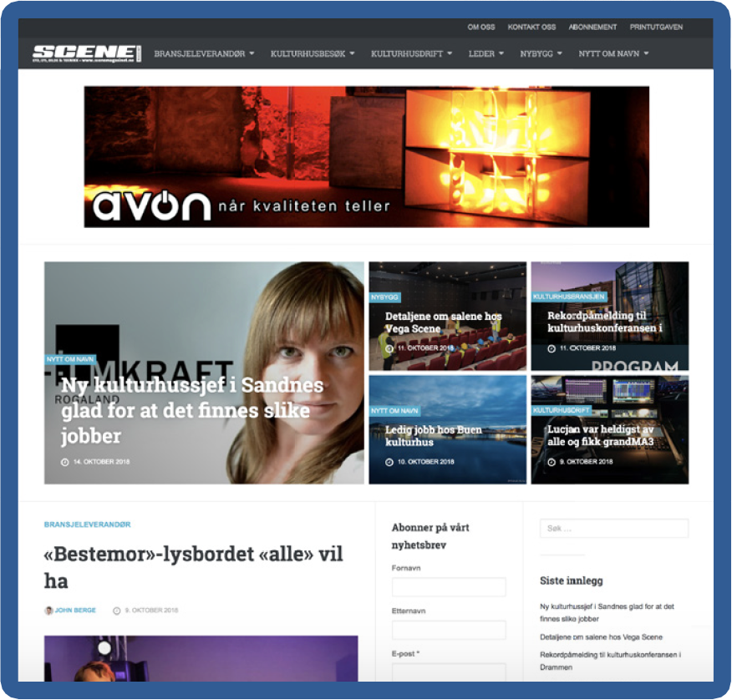The image size is (732, 700).
Task: Select the Nybygg menu label
Action: click(x=536, y=53)
